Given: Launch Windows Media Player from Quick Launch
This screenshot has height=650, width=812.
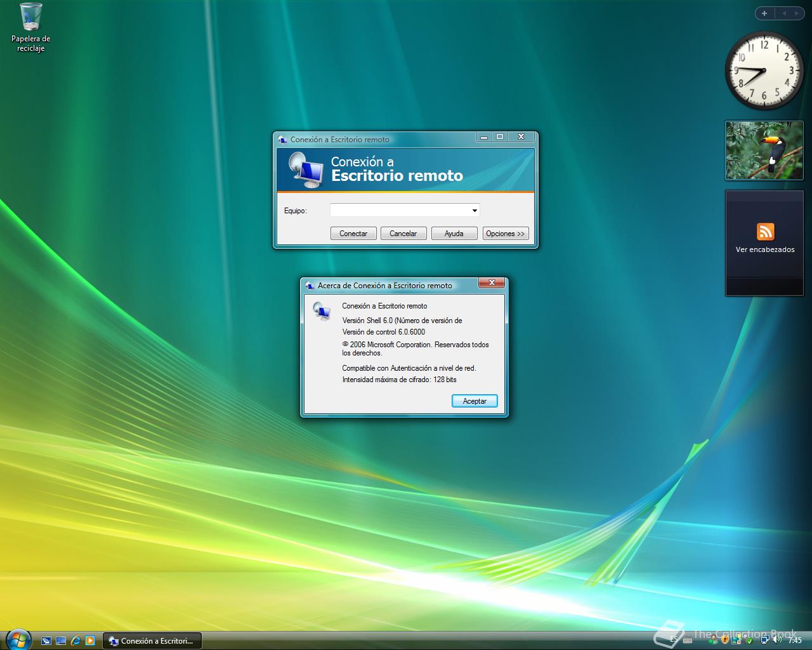Looking at the screenshot, I should [90, 640].
